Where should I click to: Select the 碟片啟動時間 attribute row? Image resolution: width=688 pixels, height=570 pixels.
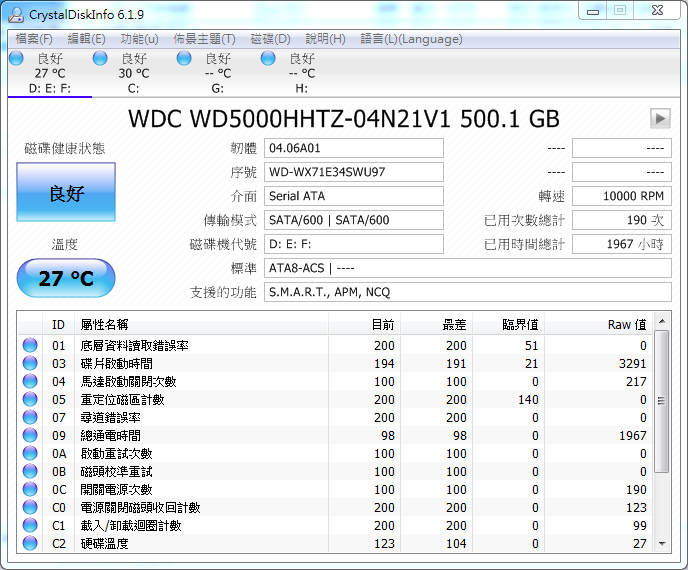(335, 363)
